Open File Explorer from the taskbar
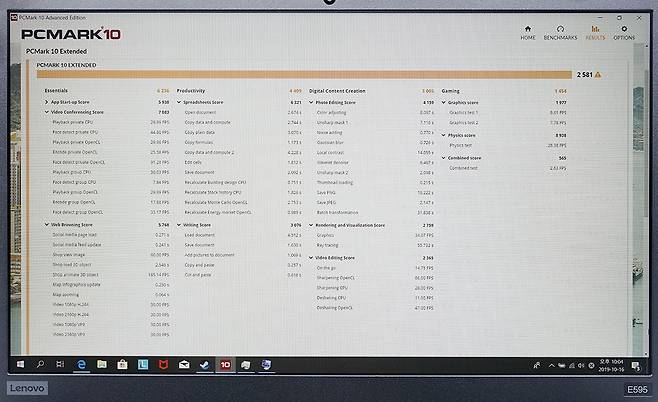 tap(102, 364)
